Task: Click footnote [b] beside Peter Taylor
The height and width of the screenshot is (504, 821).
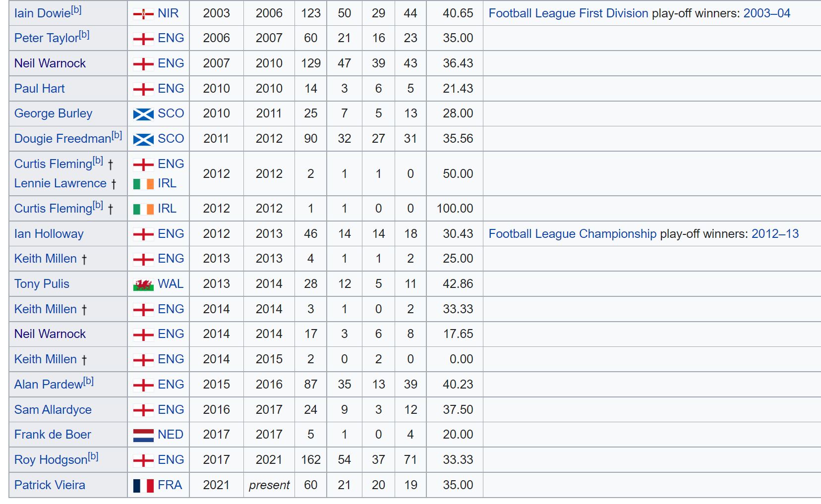Action: click(84, 35)
